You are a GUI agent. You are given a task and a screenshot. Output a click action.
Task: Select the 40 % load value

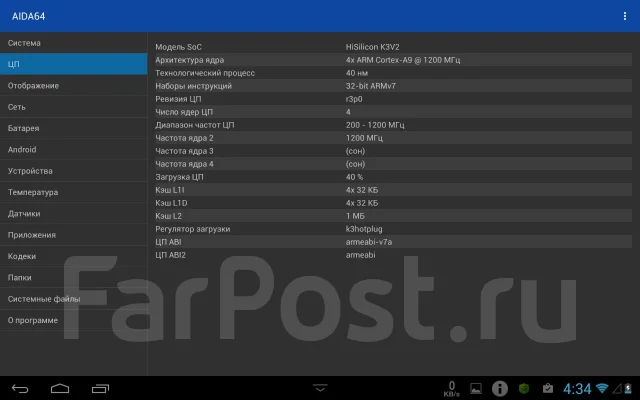(354, 177)
